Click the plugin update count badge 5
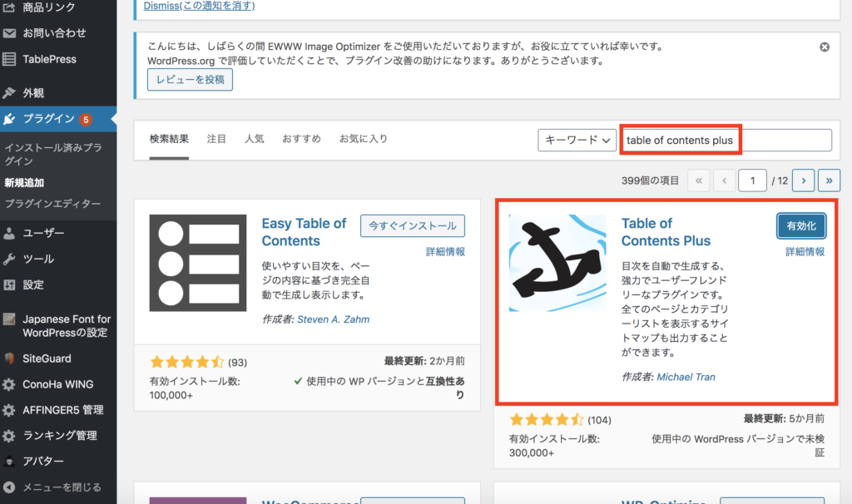The image size is (852, 504). click(x=86, y=120)
